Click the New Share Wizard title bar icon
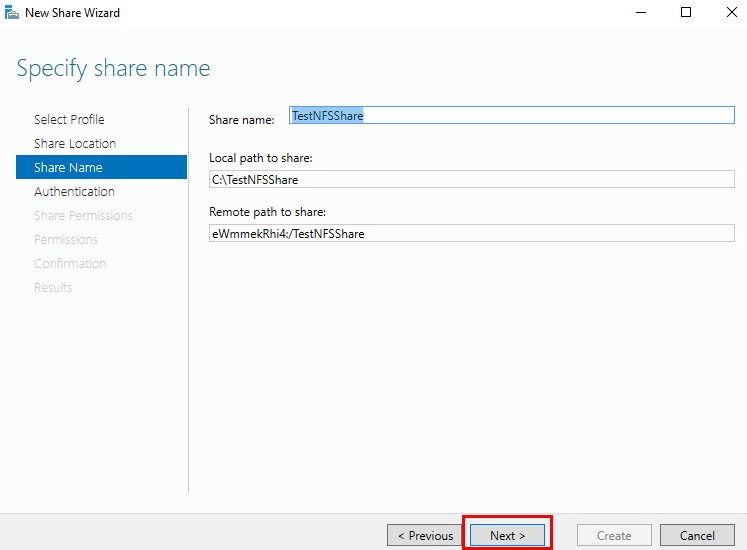 coord(12,13)
